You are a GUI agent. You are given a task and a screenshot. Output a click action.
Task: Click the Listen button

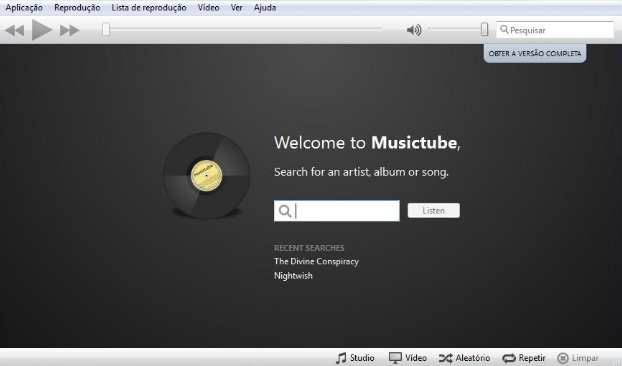pos(434,211)
